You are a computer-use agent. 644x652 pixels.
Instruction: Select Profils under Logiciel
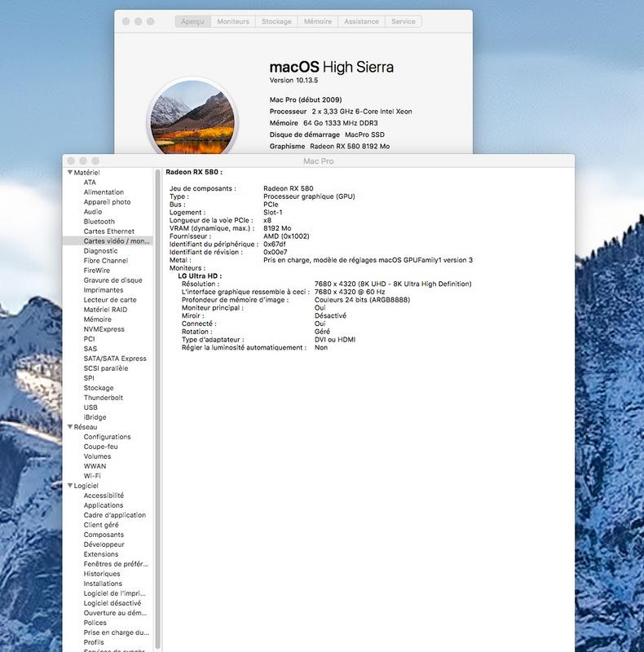pos(94,642)
